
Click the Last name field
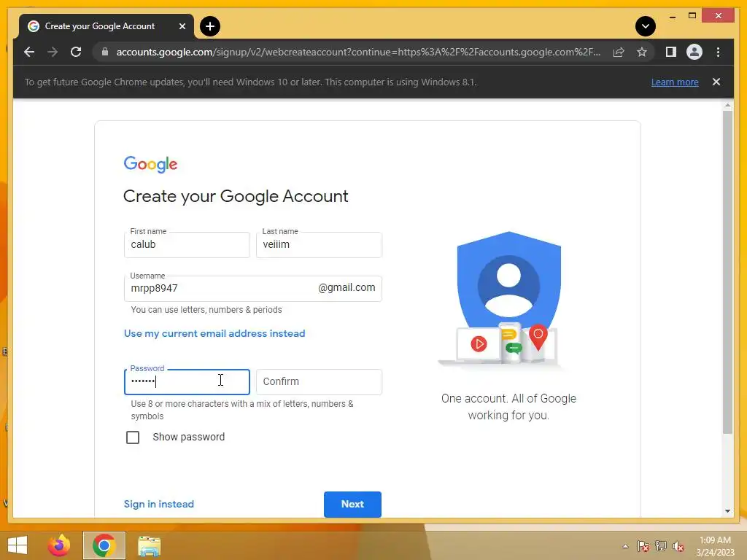[x=319, y=245]
